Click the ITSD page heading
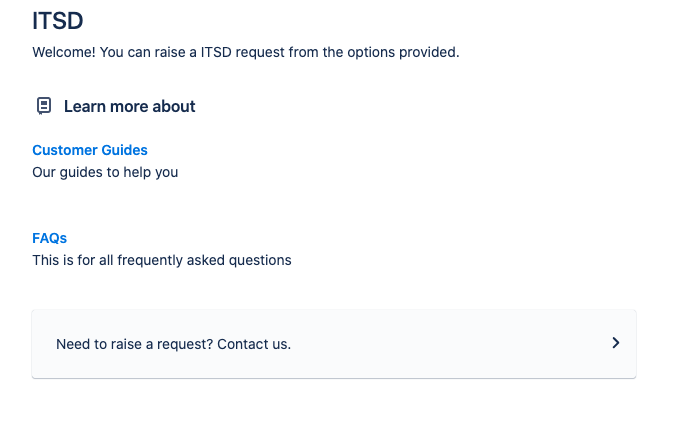Viewport: 688px width, 441px height. pos(58,20)
